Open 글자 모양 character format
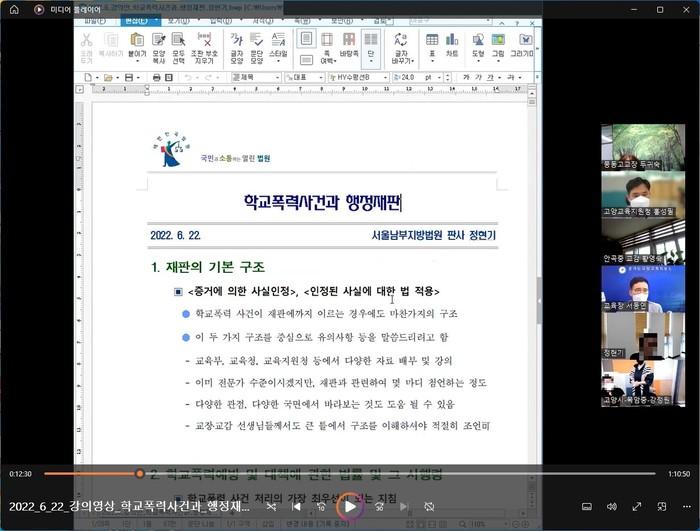Viewport: 700px width, 531px height. (237, 48)
